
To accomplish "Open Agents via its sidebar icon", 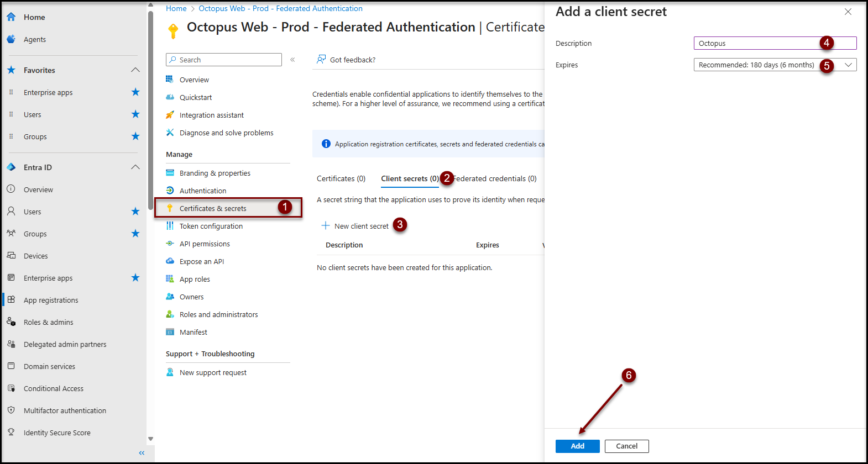I will pos(11,39).
